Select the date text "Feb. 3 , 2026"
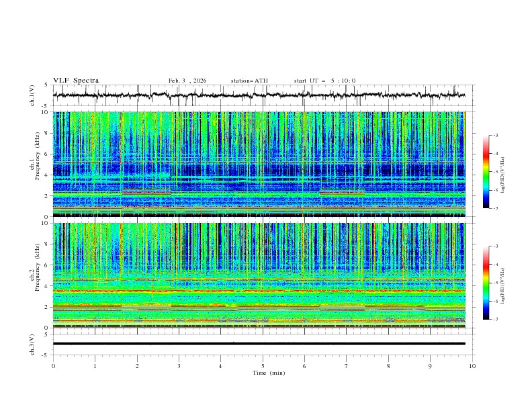The width and height of the screenshot is (532, 411). pos(187,81)
